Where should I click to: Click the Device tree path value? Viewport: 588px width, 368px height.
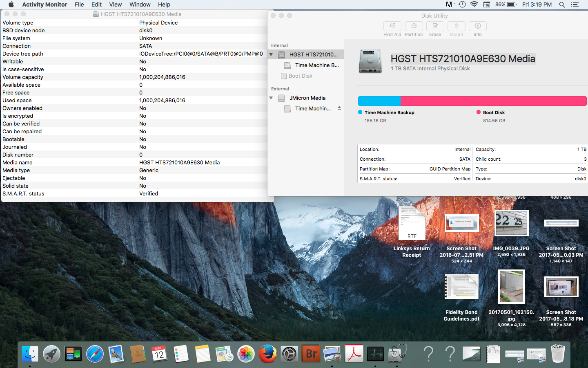pyautogui.click(x=201, y=54)
